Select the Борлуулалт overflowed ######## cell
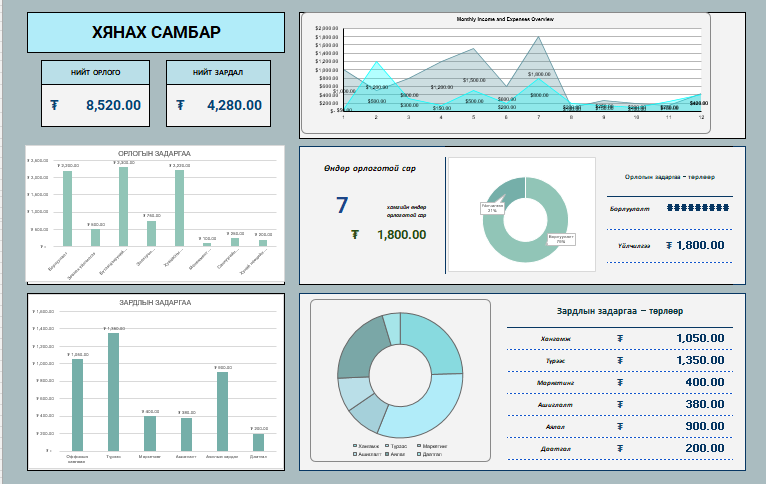 click(697, 209)
